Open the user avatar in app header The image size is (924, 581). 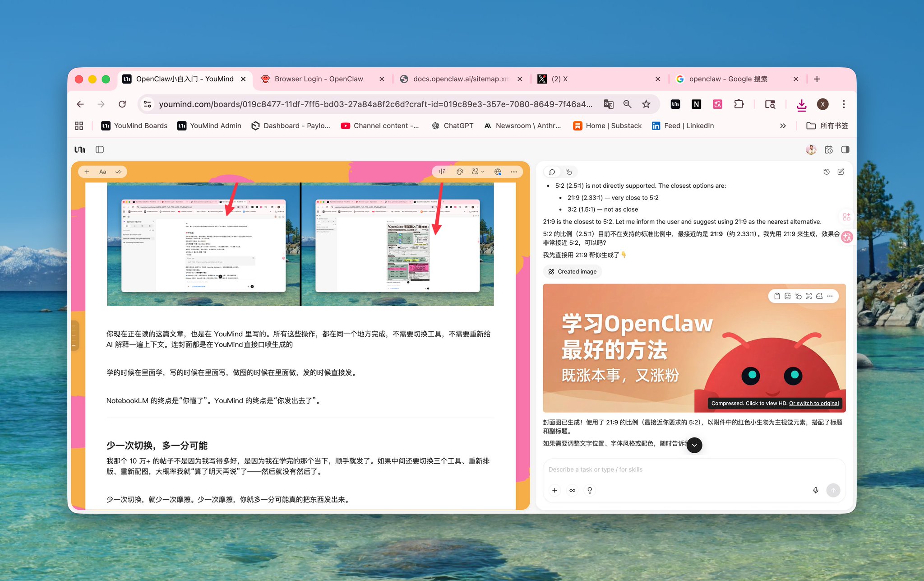[811, 149]
